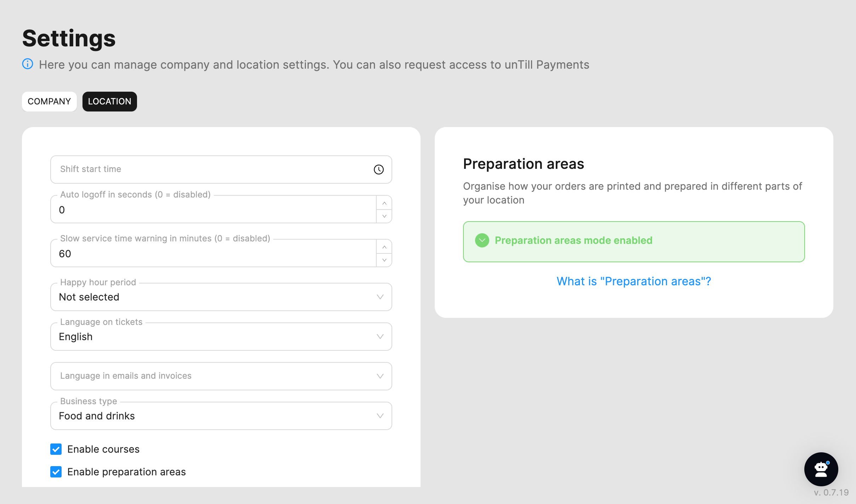Switch to the COMPANY tab
The height and width of the screenshot is (504, 856).
[x=49, y=102]
